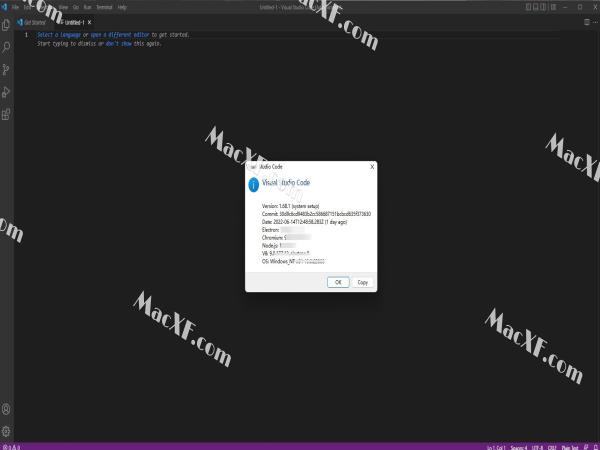Close the Untitled-1 editor tab
The image size is (600, 450).
coord(90,23)
